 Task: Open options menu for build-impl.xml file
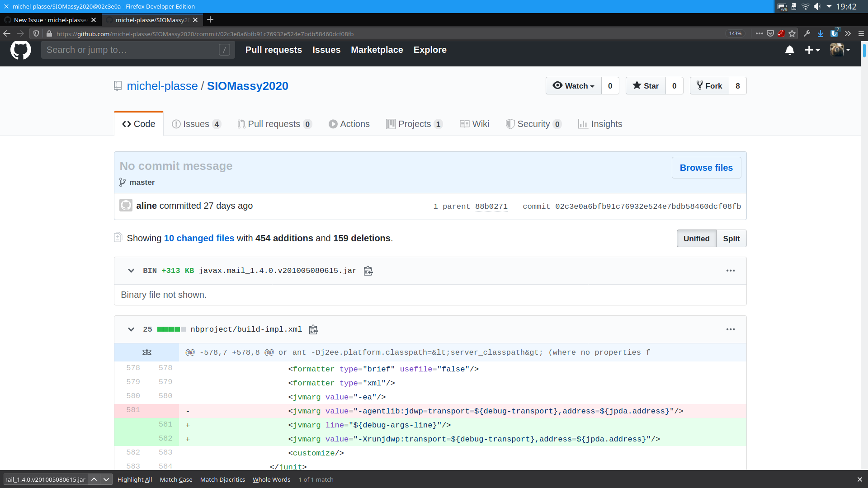point(730,329)
